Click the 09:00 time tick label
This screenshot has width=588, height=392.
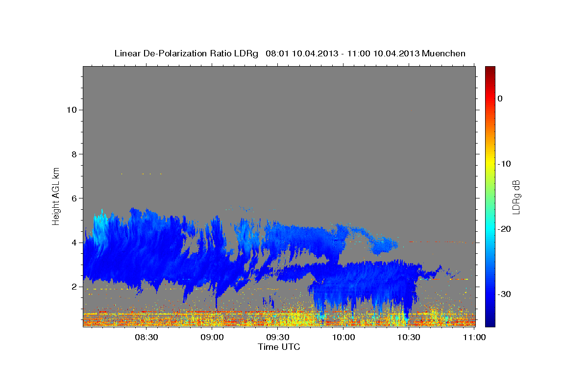pos(212,337)
